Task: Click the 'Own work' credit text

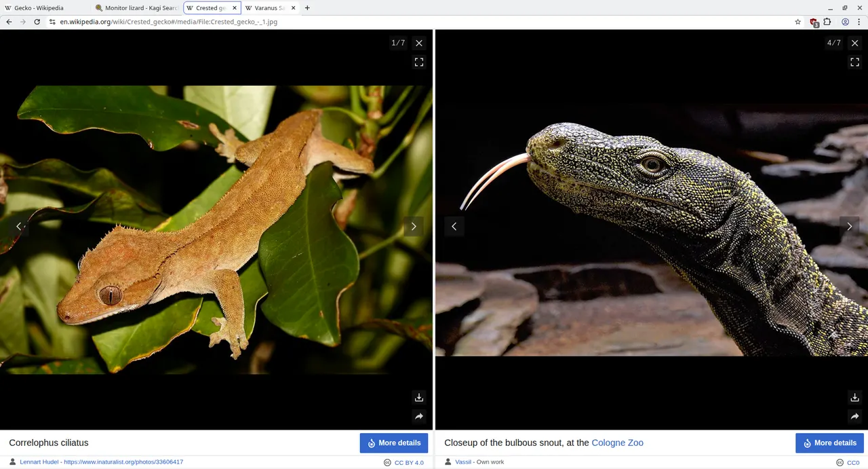Action: click(490, 462)
